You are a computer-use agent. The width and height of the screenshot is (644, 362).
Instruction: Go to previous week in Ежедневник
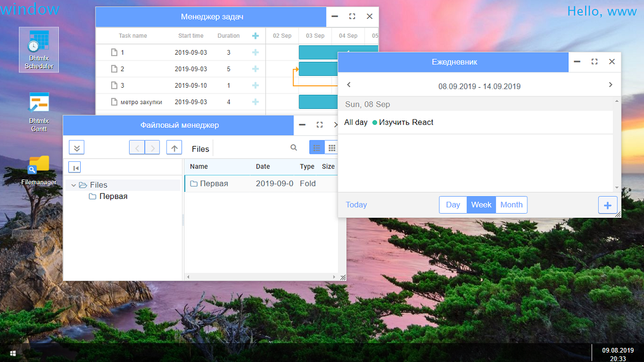click(349, 85)
